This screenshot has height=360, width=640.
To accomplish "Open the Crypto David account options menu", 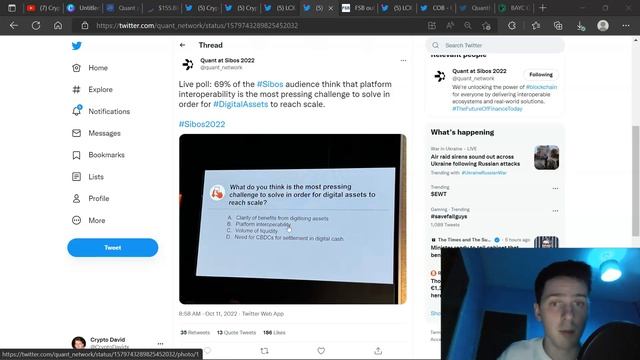I will click(160, 344).
